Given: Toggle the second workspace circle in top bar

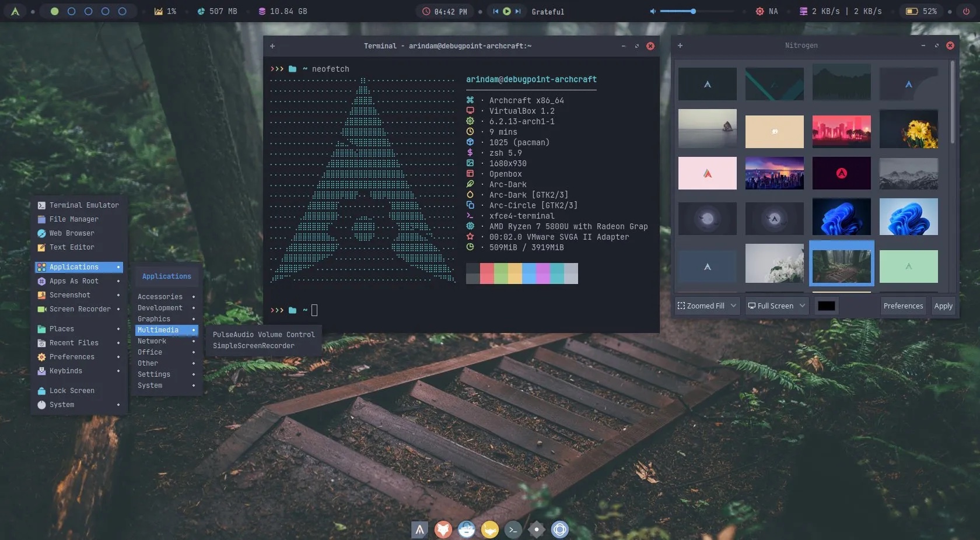Looking at the screenshot, I should coord(71,11).
